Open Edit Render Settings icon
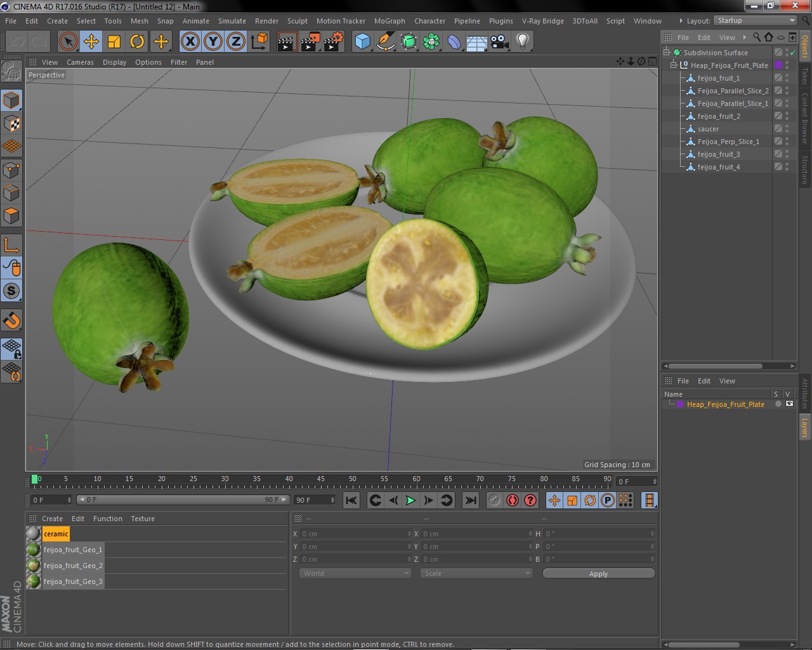The width and height of the screenshot is (812, 650). point(334,42)
